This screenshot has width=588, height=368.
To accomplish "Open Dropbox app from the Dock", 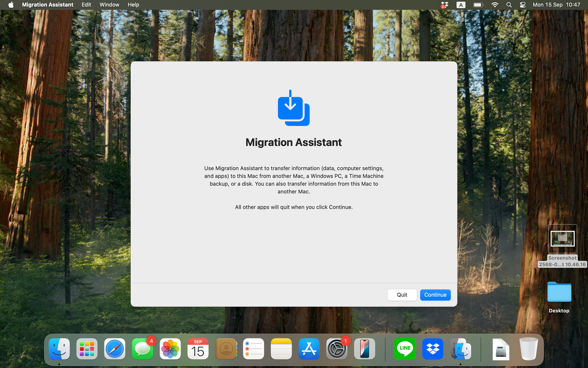I will point(433,349).
